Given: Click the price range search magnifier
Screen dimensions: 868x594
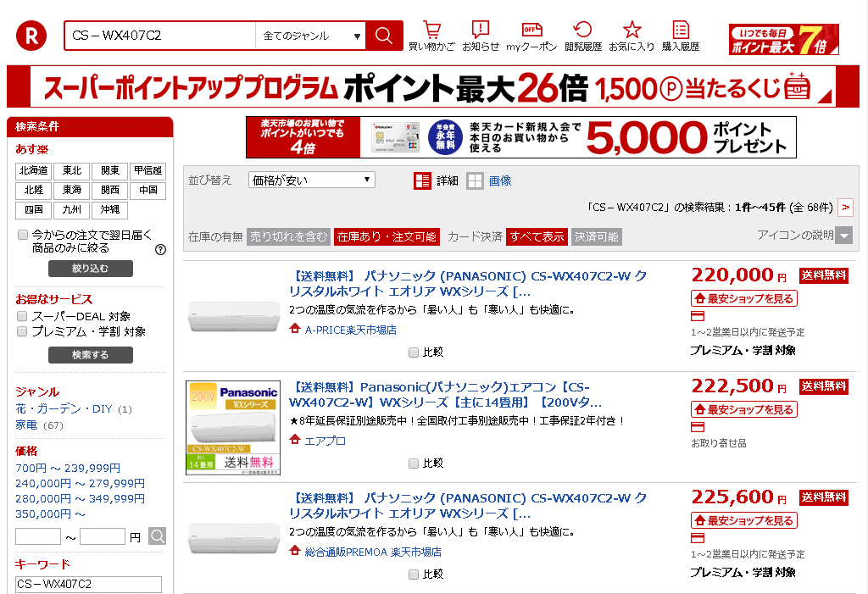Looking at the screenshot, I should point(157,536).
